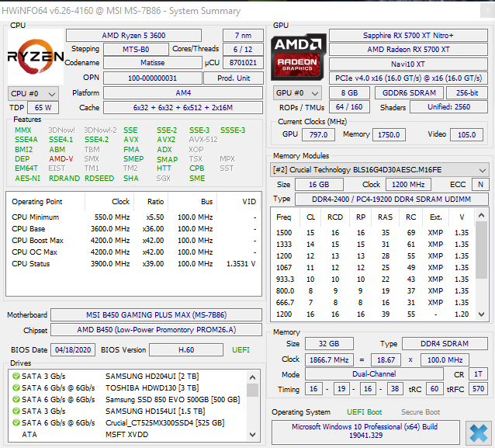Click the 1866.7 MHz memory clock field
This screenshot has width=495, height=448.
[x=329, y=359]
